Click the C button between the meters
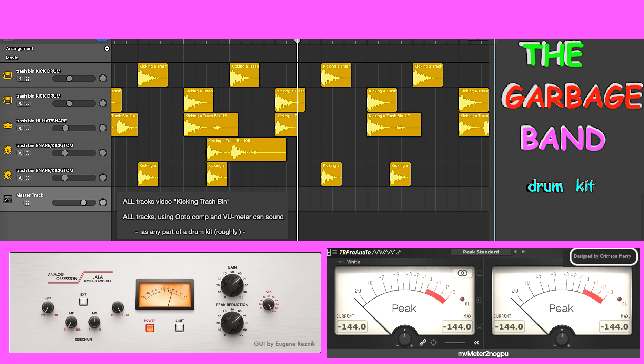 (x=479, y=300)
